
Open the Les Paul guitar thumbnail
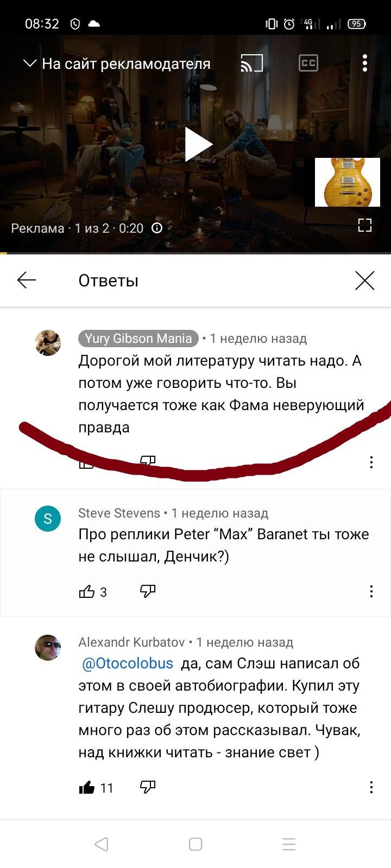348,182
